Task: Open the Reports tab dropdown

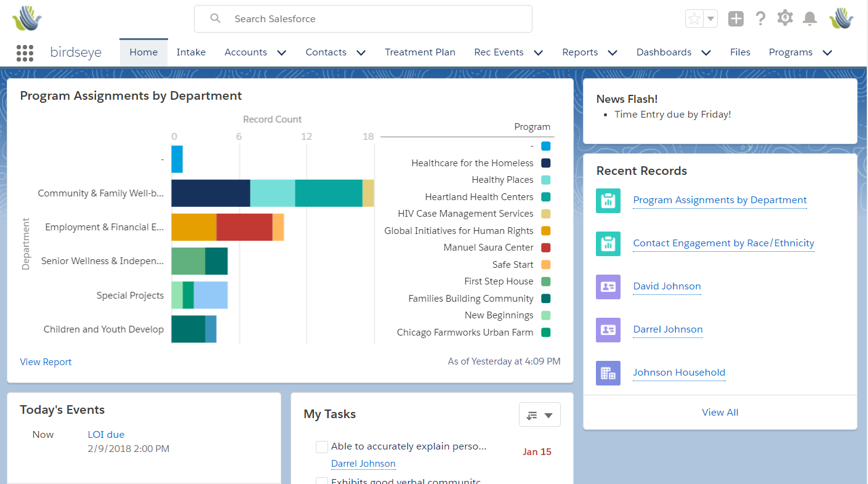Action: tap(612, 52)
